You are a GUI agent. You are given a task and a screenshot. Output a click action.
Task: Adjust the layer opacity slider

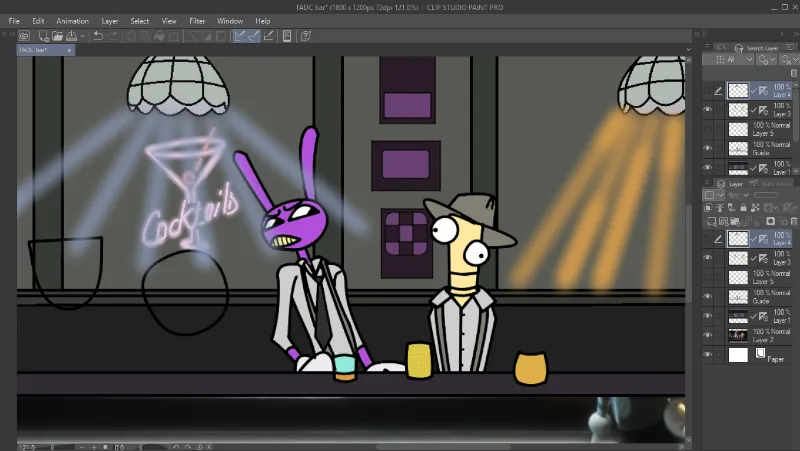(766, 195)
